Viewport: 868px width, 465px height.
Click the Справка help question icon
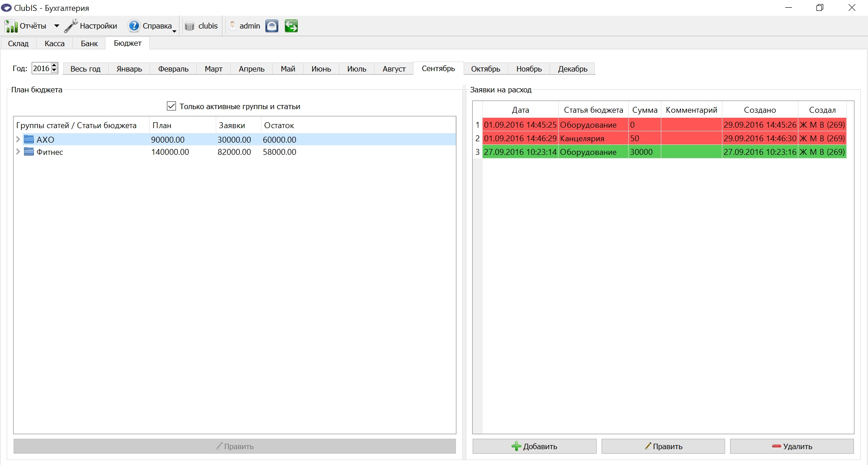[134, 26]
